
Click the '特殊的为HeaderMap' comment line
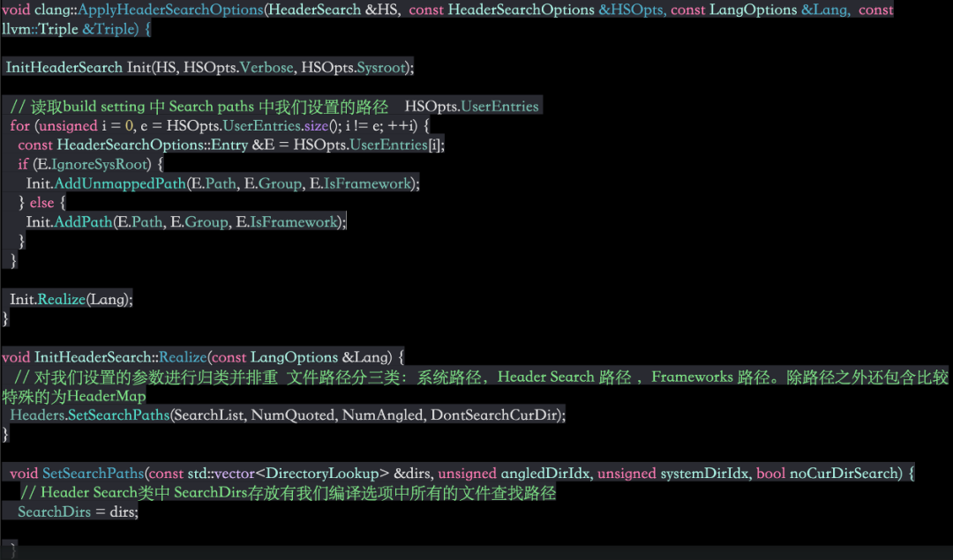(x=74, y=397)
